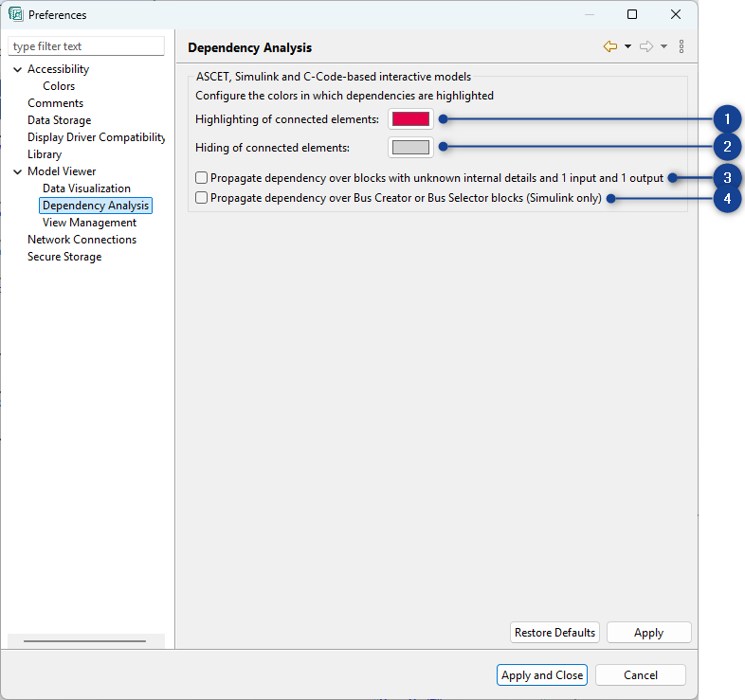This screenshot has width=745, height=700.
Task: Enable propagate over unknown internal details blocks
Action: 202,178
